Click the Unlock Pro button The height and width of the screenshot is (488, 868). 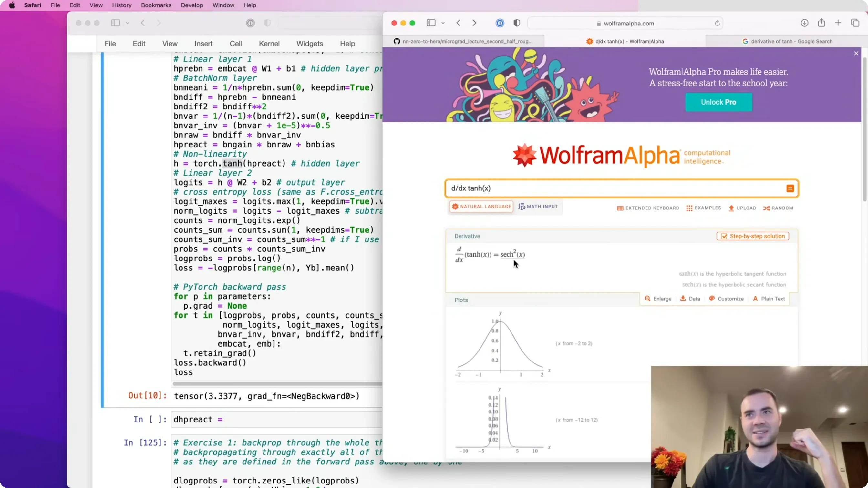click(x=718, y=102)
